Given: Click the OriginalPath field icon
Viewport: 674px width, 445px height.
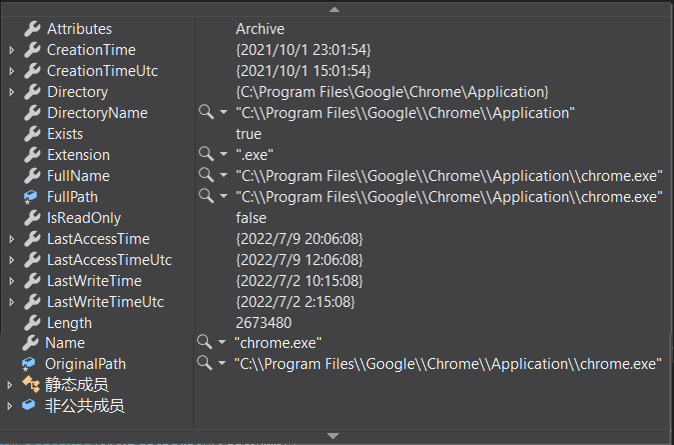Looking at the screenshot, I should [30, 364].
